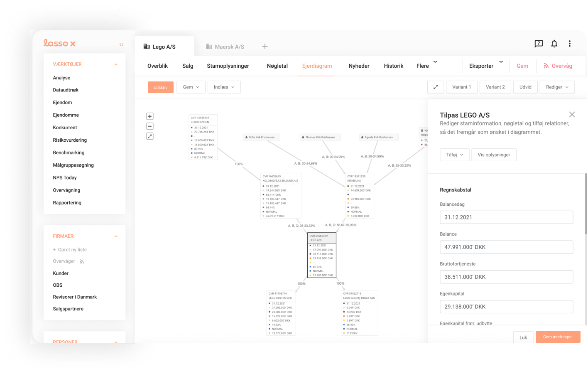Select the KOLDINGVEJ 2, BILLUND A/S node
This screenshot has height=374, width=588.
point(281,196)
